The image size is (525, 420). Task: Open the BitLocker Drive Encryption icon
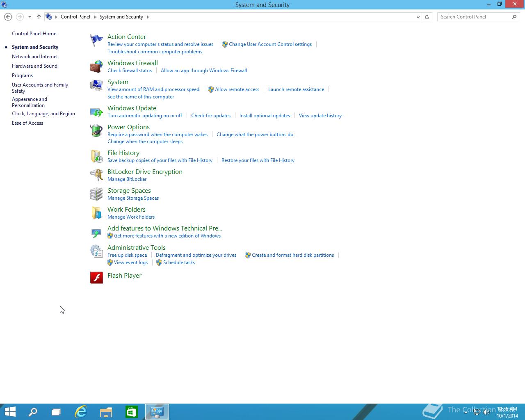(x=96, y=175)
